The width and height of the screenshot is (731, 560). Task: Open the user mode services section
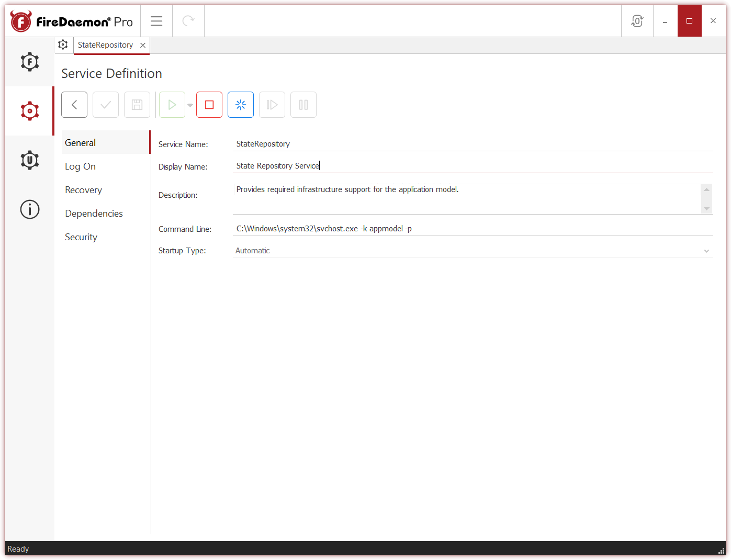tap(29, 160)
